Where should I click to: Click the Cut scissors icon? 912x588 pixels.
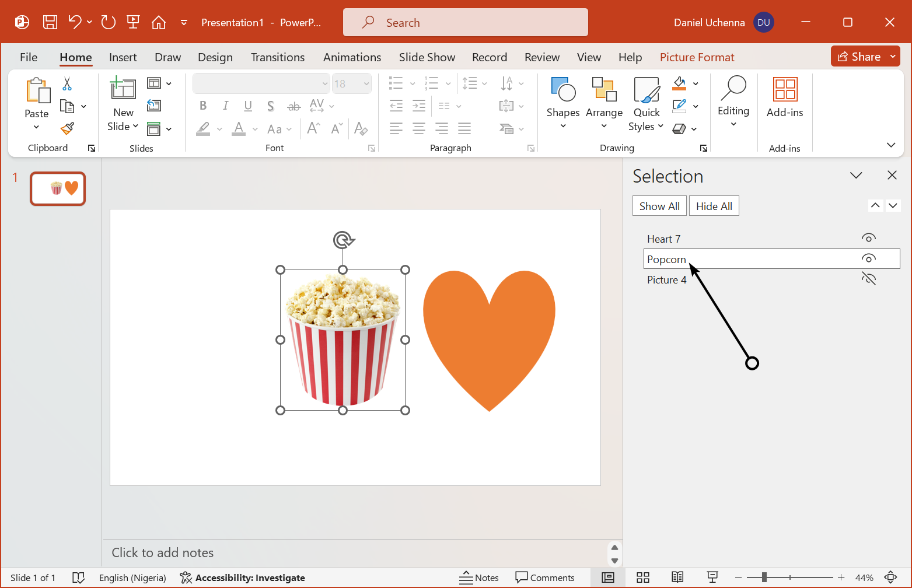67,84
